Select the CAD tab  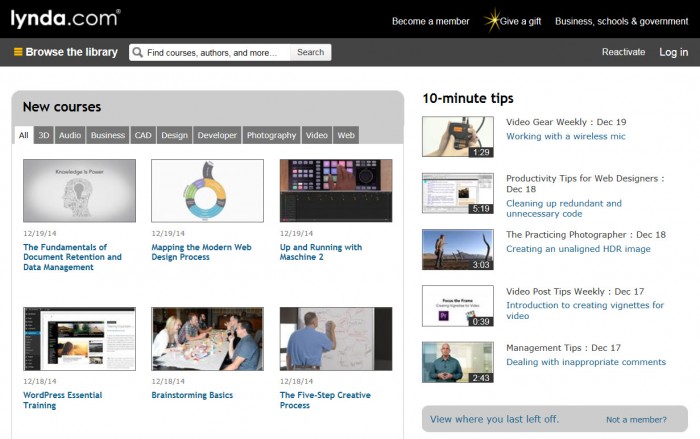pyautogui.click(x=143, y=135)
